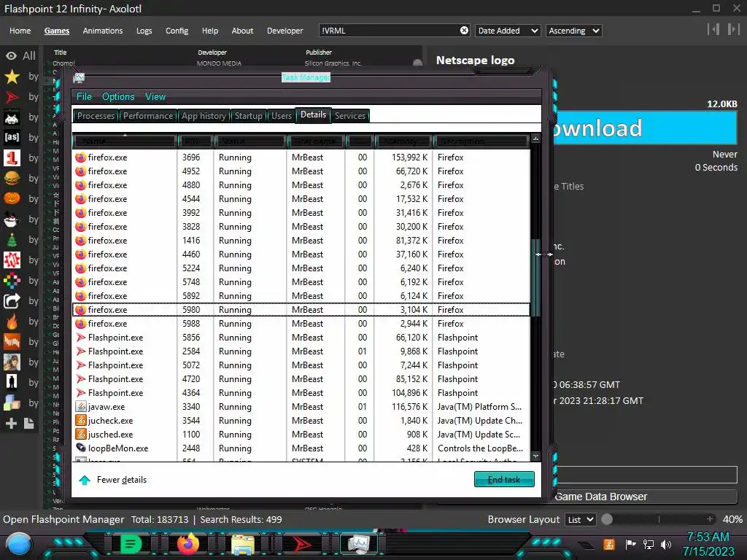Image resolution: width=747 pixels, height=560 pixels.
Task: Click the clock showing 7:53 AM
Action: coord(708,537)
